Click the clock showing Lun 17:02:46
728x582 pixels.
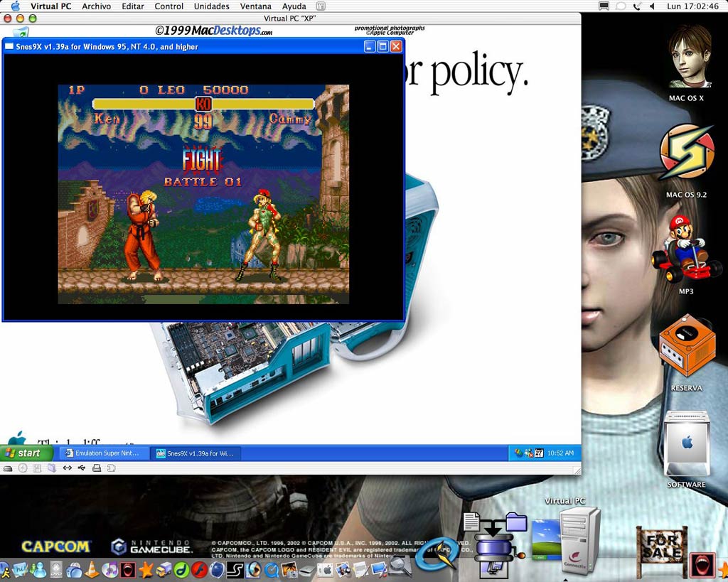pyautogui.click(x=692, y=6)
